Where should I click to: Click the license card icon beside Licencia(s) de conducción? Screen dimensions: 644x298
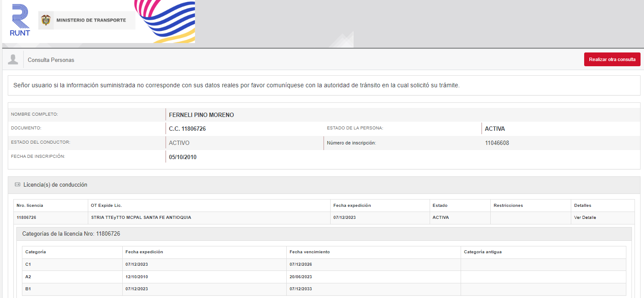point(18,184)
